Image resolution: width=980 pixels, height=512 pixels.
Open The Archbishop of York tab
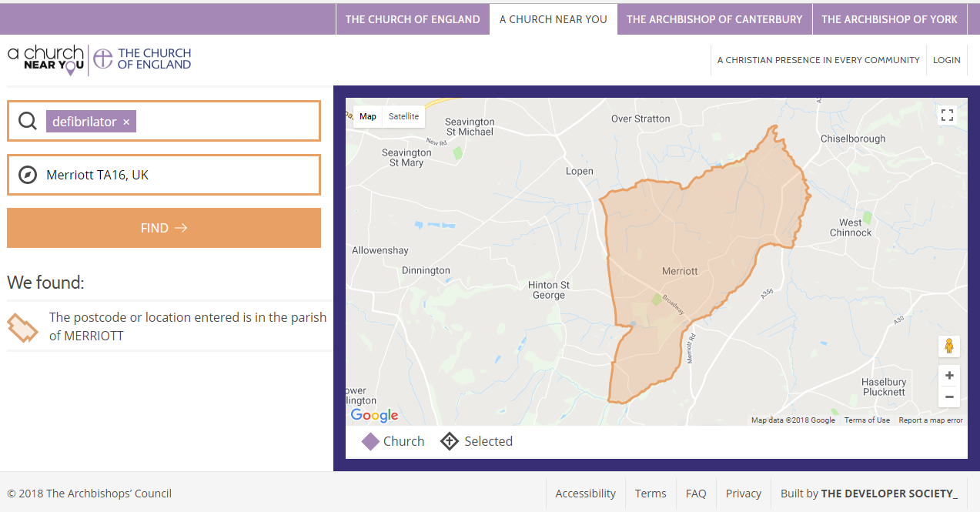889,19
